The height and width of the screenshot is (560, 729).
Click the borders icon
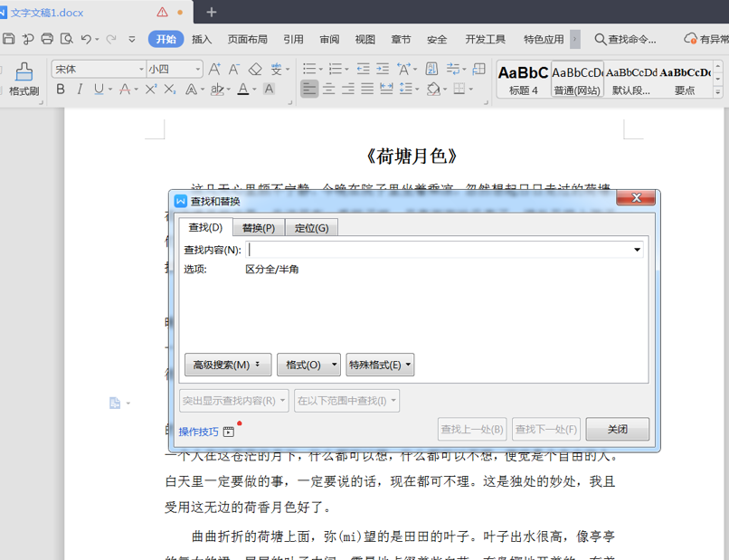click(x=459, y=89)
